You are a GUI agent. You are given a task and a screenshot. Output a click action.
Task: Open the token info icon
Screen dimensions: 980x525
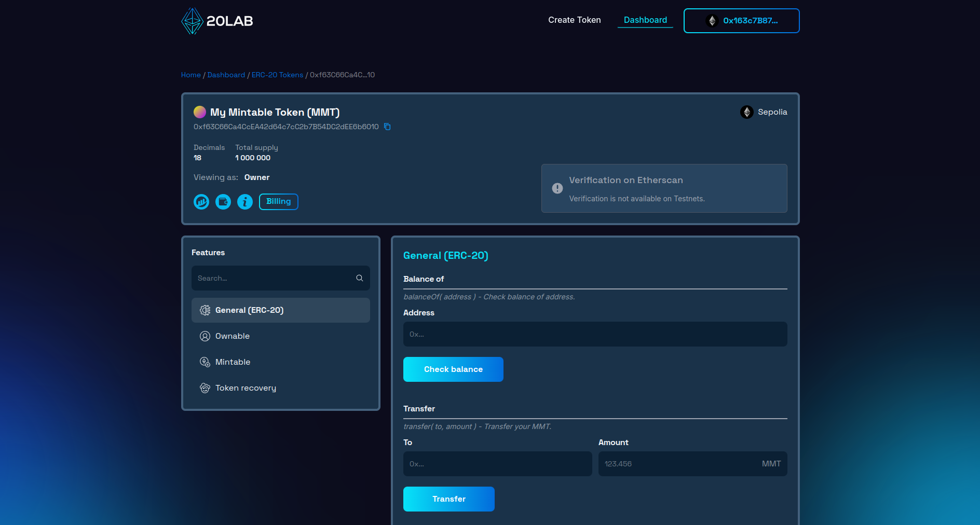245,202
